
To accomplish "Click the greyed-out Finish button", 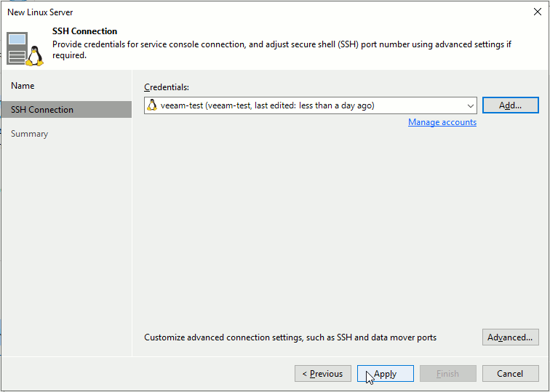I will [x=447, y=374].
